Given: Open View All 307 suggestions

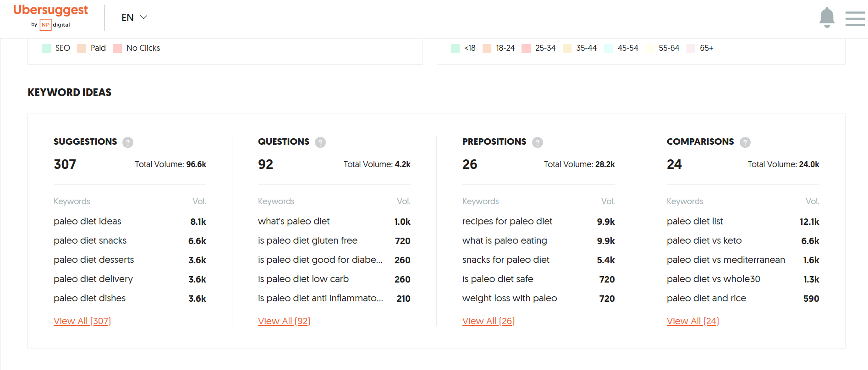Looking at the screenshot, I should (82, 321).
